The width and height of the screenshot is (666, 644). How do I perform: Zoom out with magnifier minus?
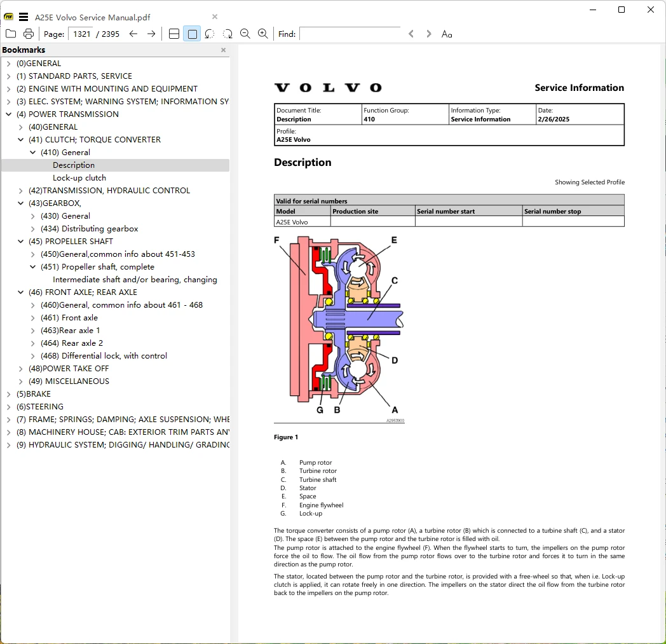[245, 34]
